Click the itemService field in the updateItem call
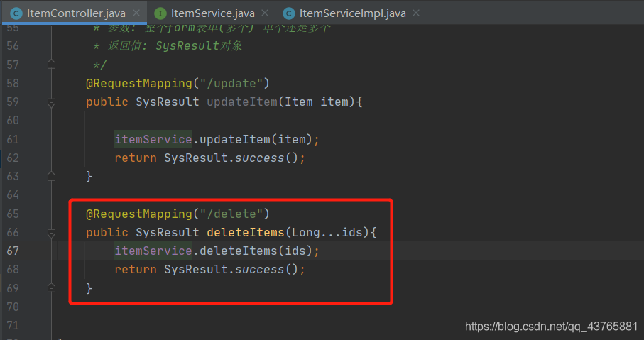 pos(153,139)
